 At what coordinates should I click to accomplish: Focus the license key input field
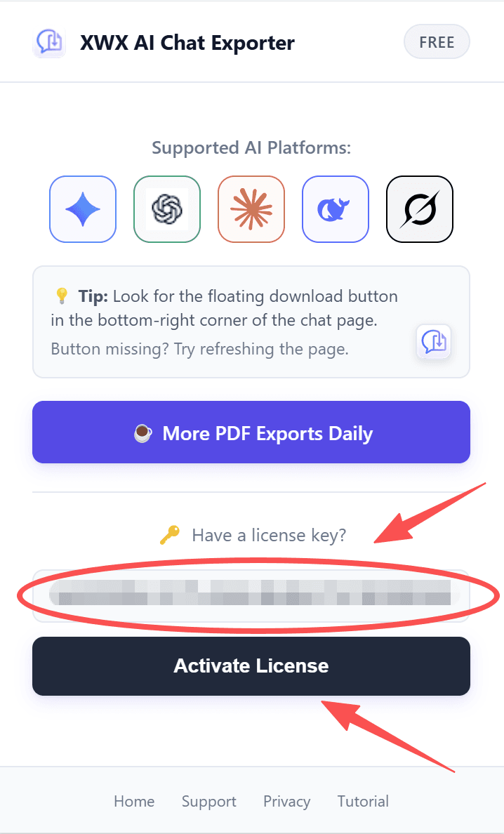pyautogui.click(x=251, y=596)
